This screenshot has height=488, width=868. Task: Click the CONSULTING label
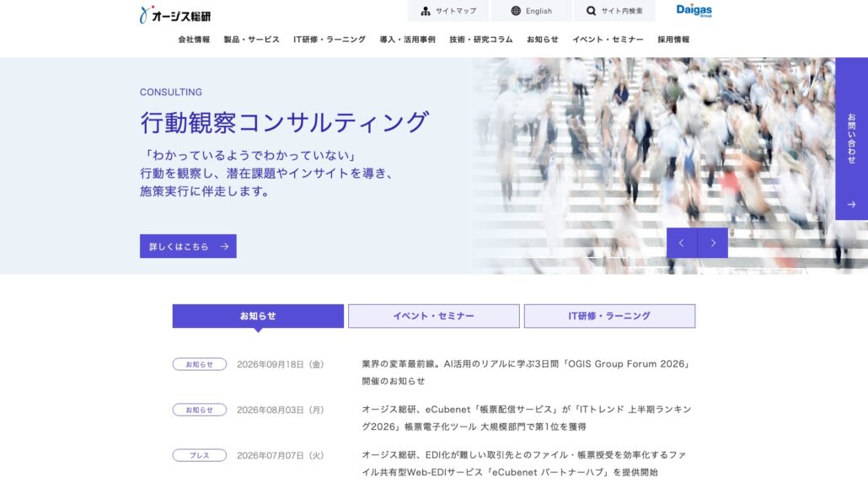(170, 92)
